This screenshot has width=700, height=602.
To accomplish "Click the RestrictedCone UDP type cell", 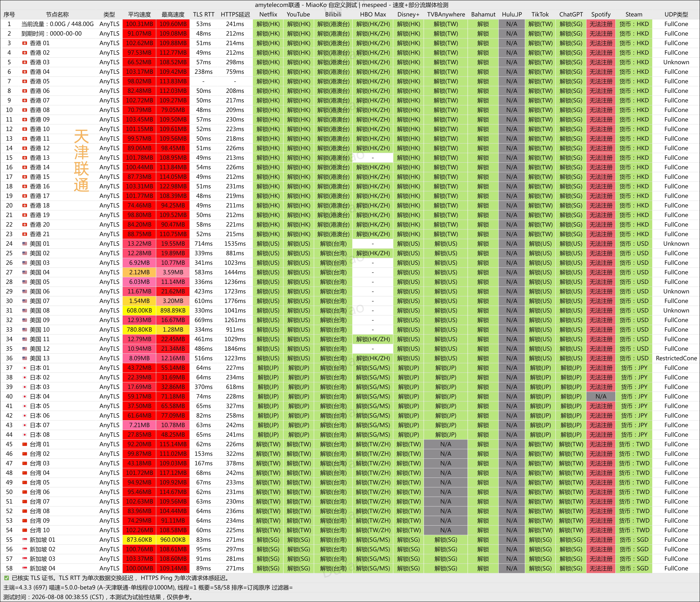I will [676, 358].
